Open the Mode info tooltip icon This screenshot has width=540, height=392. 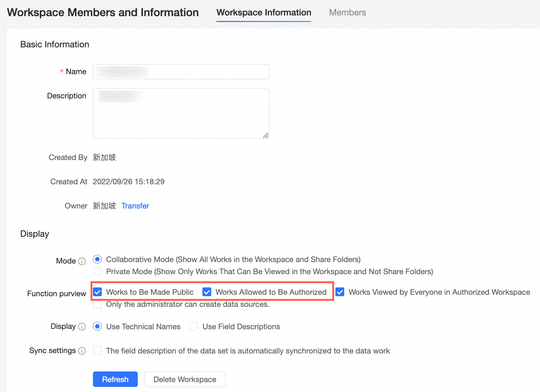(82, 261)
